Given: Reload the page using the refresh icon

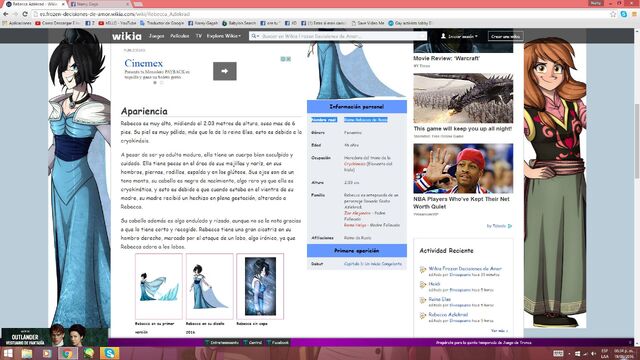Looking at the screenshot, I should 25,14.
